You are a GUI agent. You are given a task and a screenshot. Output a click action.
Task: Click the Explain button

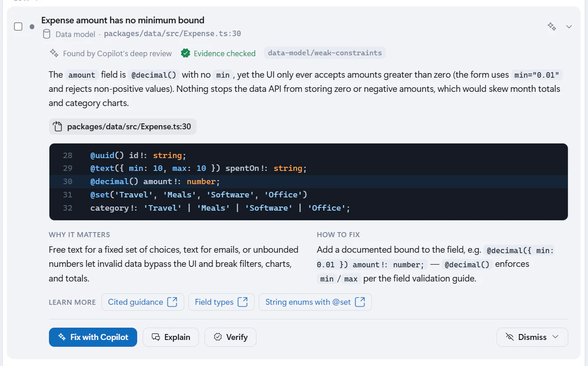click(171, 337)
